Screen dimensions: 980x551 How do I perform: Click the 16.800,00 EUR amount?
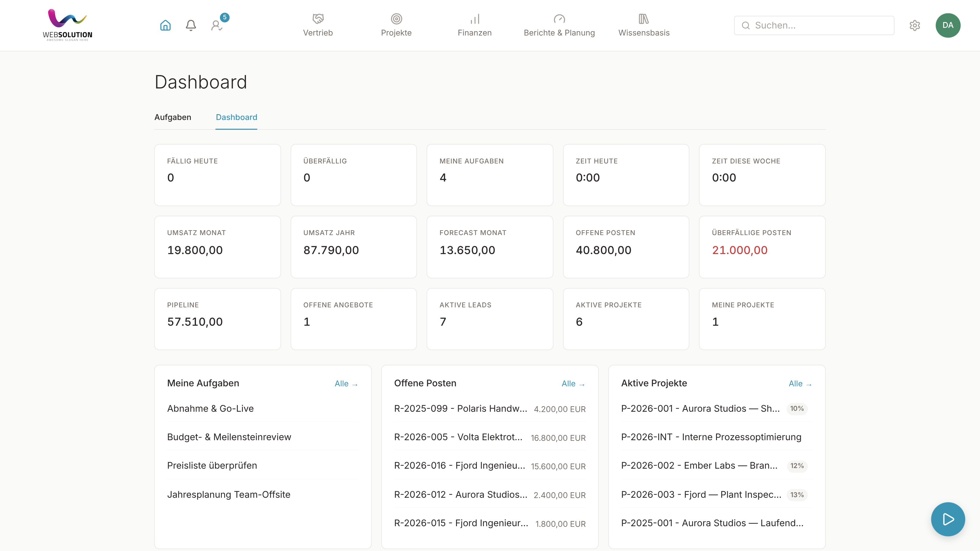[x=558, y=438]
